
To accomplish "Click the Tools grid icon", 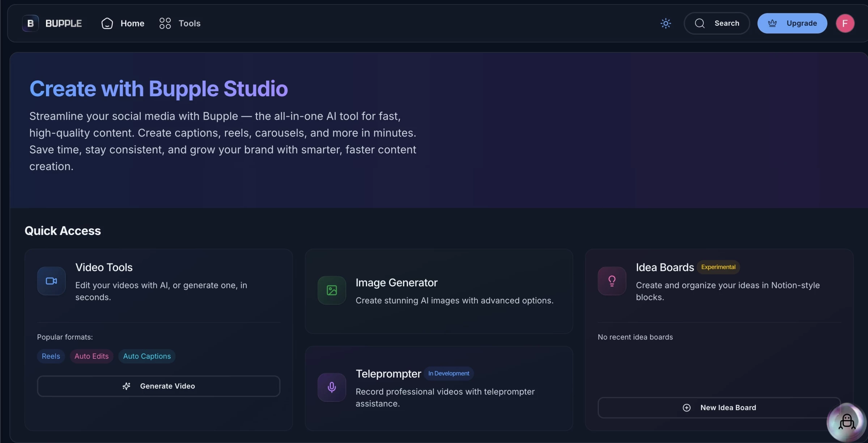I will coord(165,23).
